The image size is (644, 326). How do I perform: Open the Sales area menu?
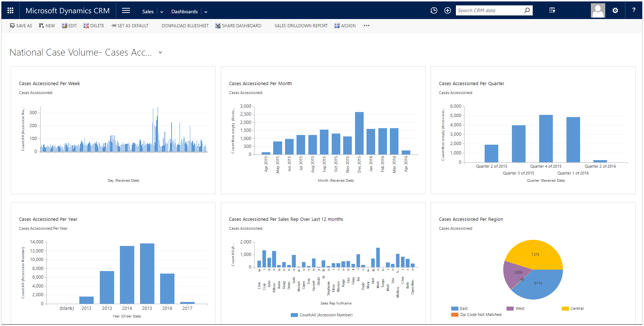[x=148, y=11]
